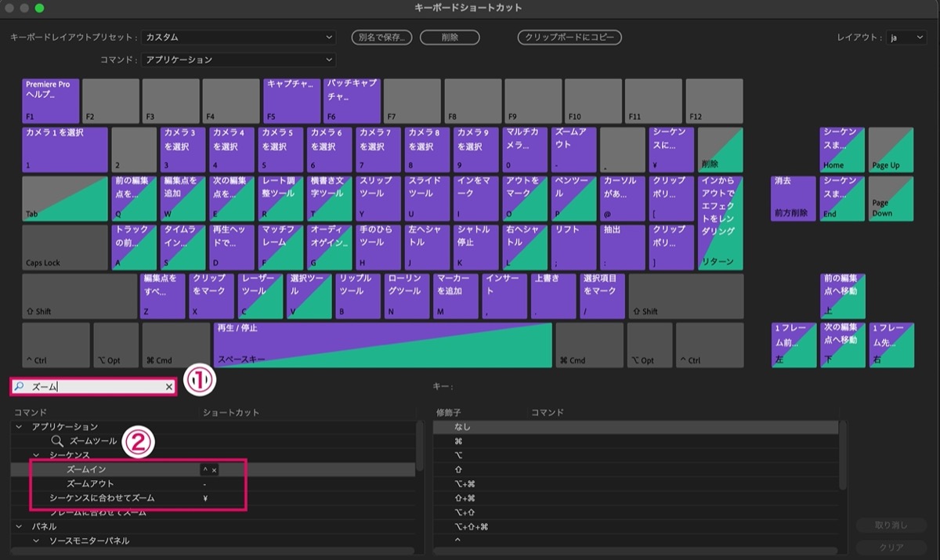Image resolution: width=940 pixels, height=560 pixels.
Task: Select the ⌥+⇧+⌘ modifier row
Action: (x=635, y=526)
